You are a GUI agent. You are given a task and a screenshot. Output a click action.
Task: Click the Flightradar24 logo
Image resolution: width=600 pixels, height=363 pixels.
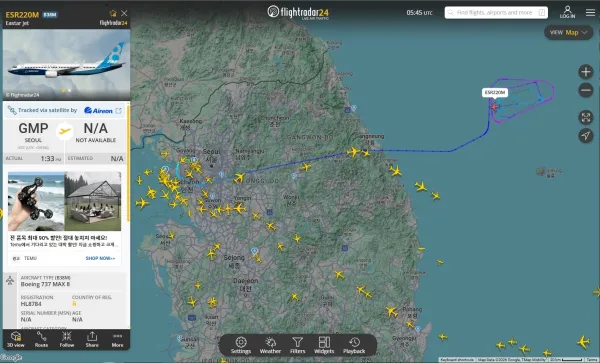tap(298, 12)
